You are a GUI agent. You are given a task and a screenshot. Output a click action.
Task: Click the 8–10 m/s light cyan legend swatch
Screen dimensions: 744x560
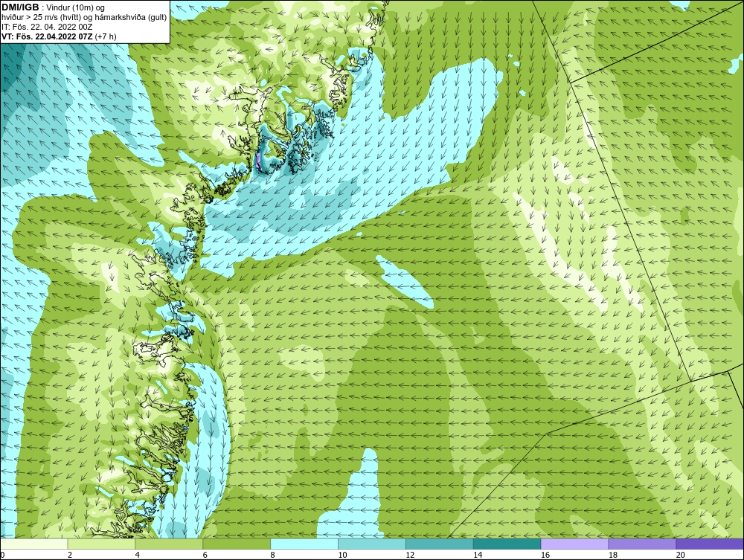click(x=304, y=544)
